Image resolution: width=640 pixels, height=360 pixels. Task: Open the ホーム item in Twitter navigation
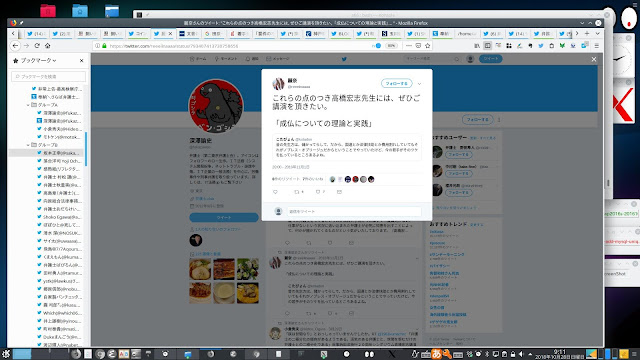click(198, 59)
